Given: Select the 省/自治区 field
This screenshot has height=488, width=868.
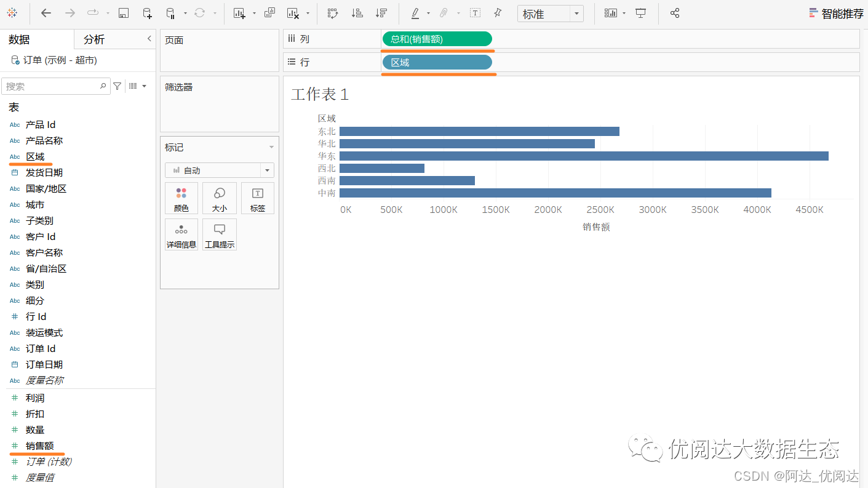Looking at the screenshot, I should click(x=46, y=268).
